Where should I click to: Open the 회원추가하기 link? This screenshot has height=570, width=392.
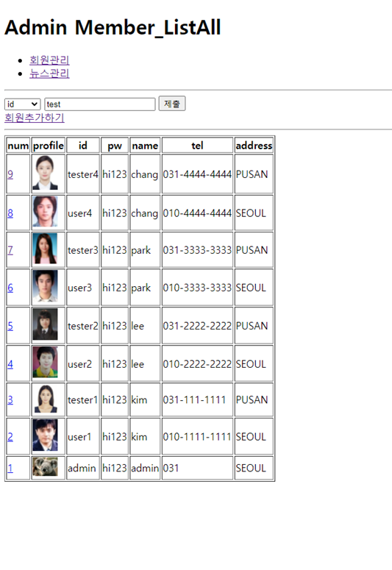[35, 118]
